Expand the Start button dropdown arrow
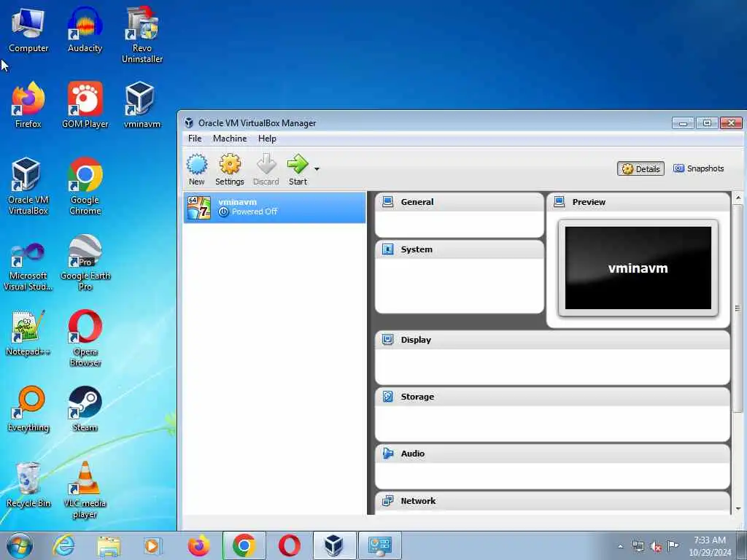The image size is (747, 560). [x=317, y=168]
